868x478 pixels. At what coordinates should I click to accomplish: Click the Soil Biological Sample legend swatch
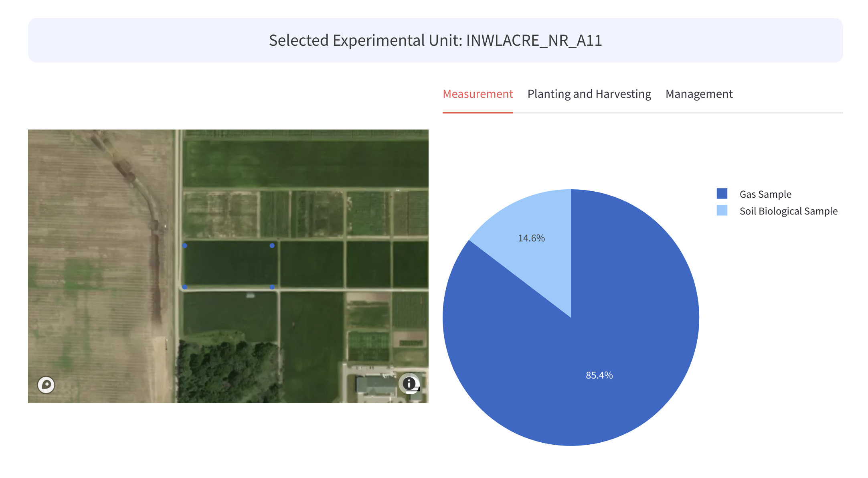pyautogui.click(x=722, y=211)
